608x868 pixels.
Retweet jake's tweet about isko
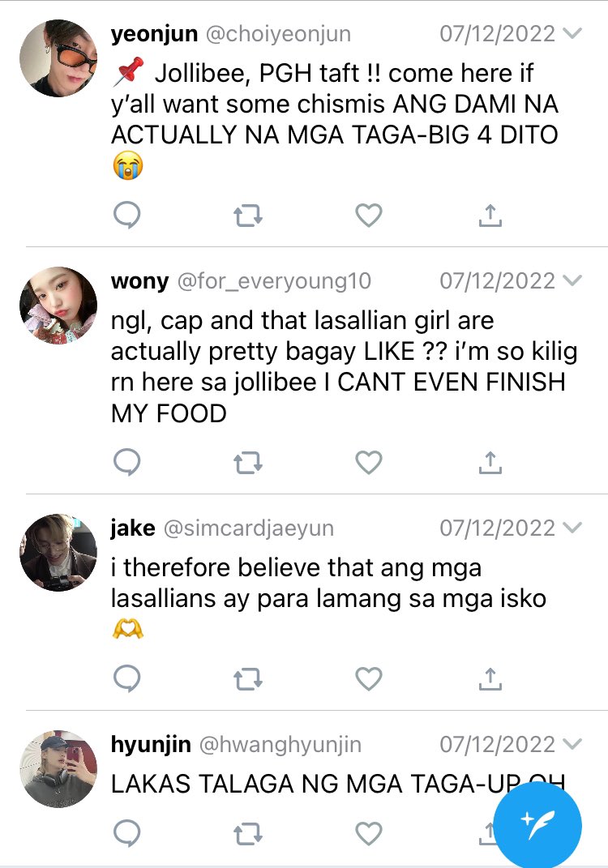point(247,678)
